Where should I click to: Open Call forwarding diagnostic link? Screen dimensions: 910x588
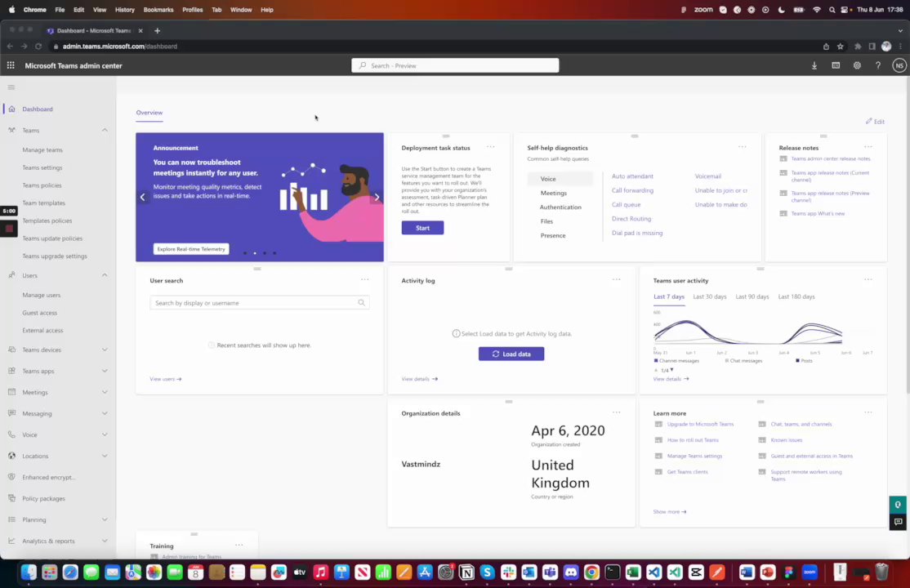point(632,190)
